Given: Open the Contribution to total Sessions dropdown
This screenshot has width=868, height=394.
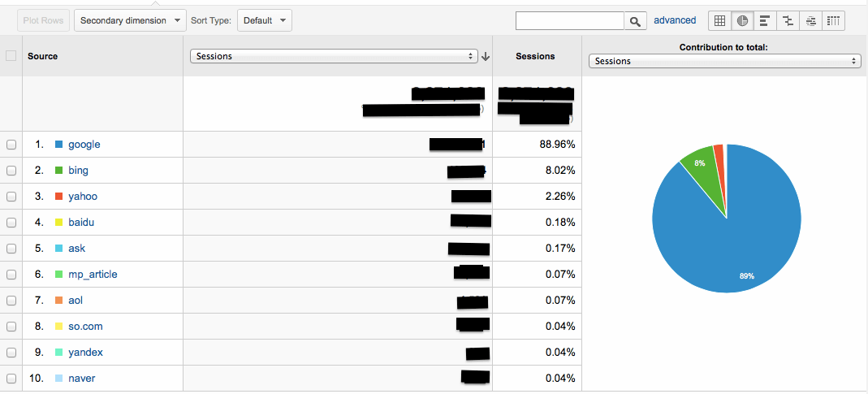Looking at the screenshot, I should coord(724,61).
